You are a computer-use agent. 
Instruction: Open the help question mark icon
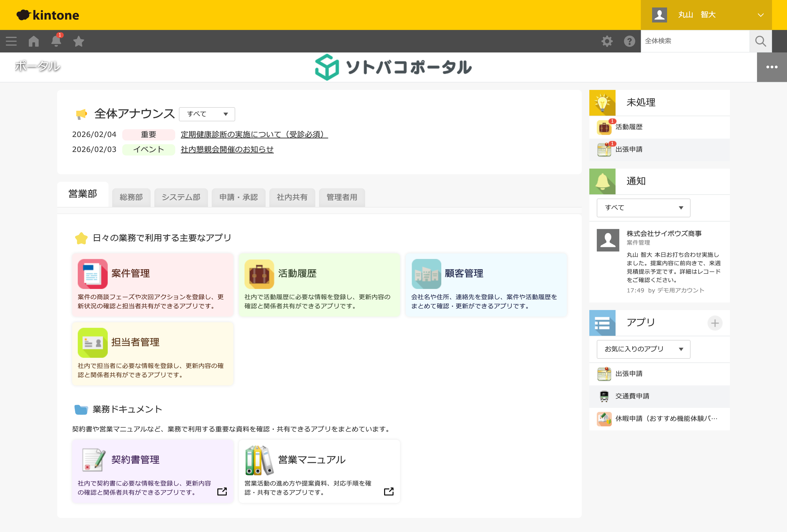(x=629, y=41)
